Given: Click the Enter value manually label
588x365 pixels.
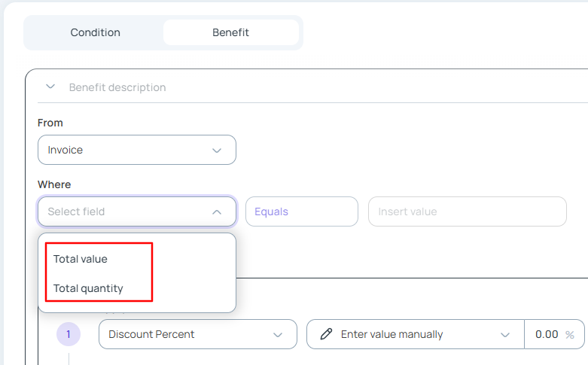Looking at the screenshot, I should (x=391, y=334).
